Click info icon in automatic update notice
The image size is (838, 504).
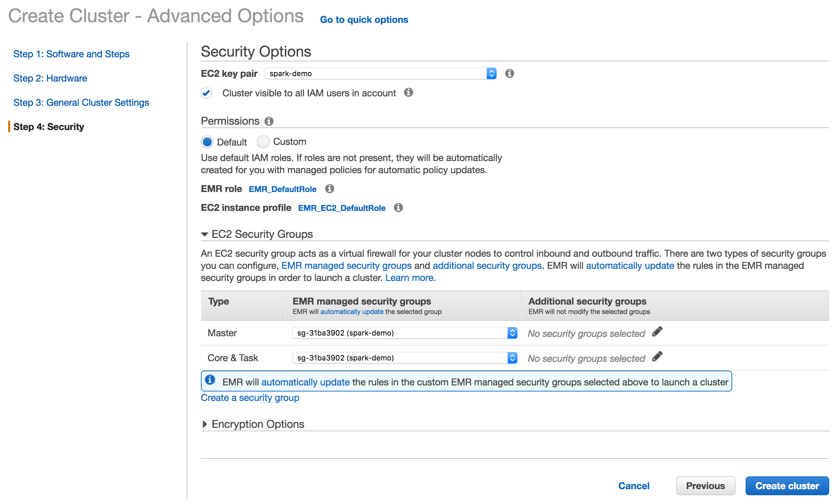click(x=210, y=380)
